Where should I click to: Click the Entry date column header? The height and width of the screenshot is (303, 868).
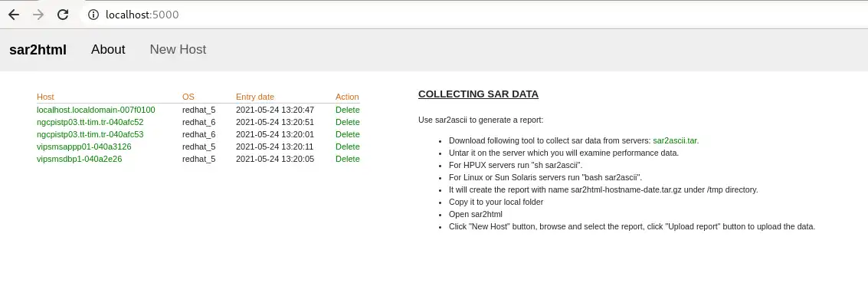[254, 97]
